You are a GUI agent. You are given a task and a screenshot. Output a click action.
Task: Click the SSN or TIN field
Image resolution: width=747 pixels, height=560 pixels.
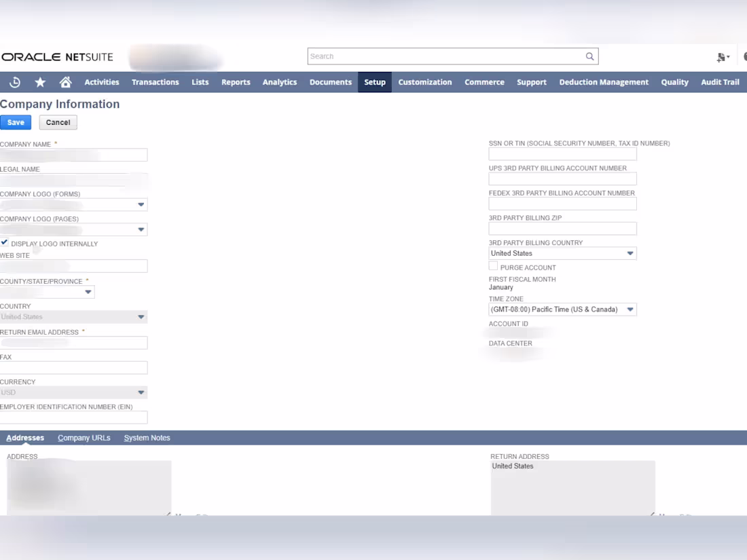coord(562,154)
